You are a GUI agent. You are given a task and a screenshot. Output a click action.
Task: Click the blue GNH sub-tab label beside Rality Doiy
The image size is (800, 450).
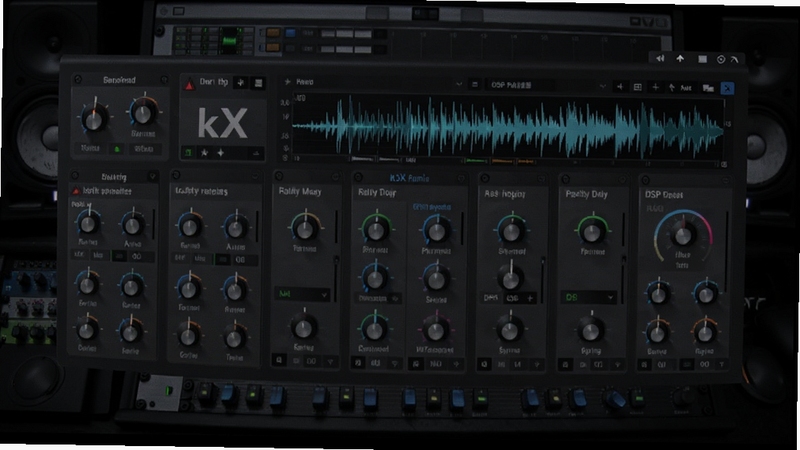tap(432, 207)
